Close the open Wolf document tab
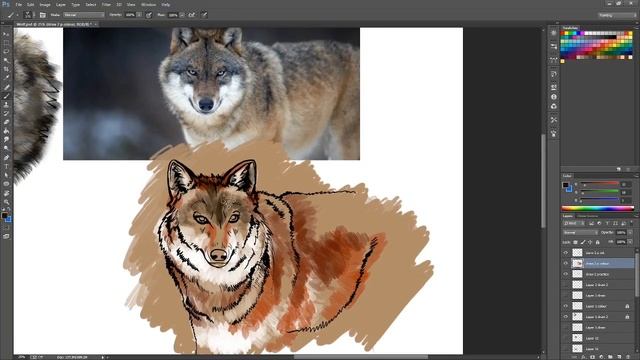This screenshot has width=640, height=360. pyautogui.click(x=96, y=24)
